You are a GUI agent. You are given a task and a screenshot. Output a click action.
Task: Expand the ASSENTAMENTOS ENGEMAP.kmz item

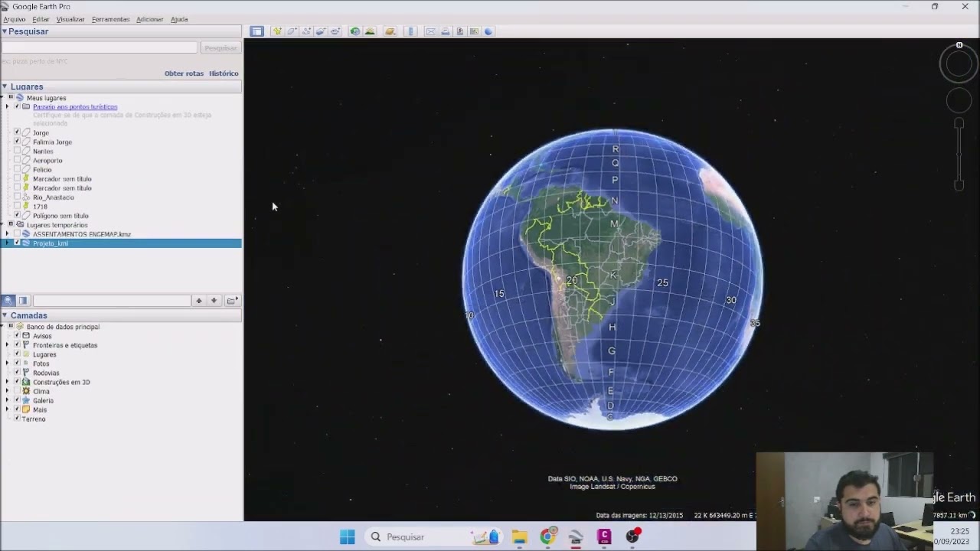click(8, 234)
